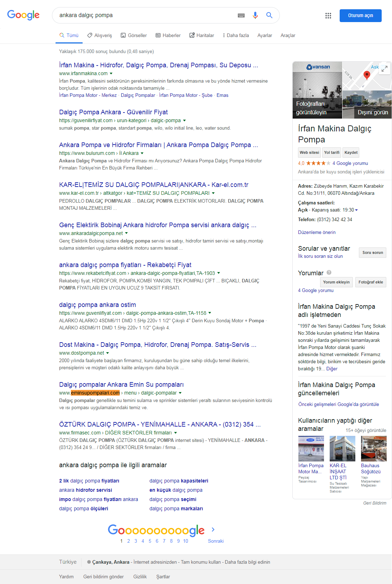Viewport: 392px width, 584px height.
Task: Open the Araçlar tools menu
Action: (288, 35)
